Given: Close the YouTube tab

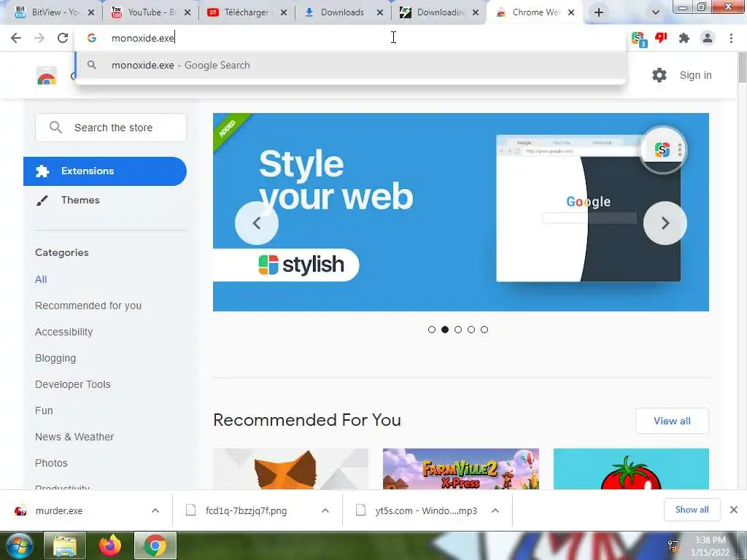Looking at the screenshot, I should point(187,12).
